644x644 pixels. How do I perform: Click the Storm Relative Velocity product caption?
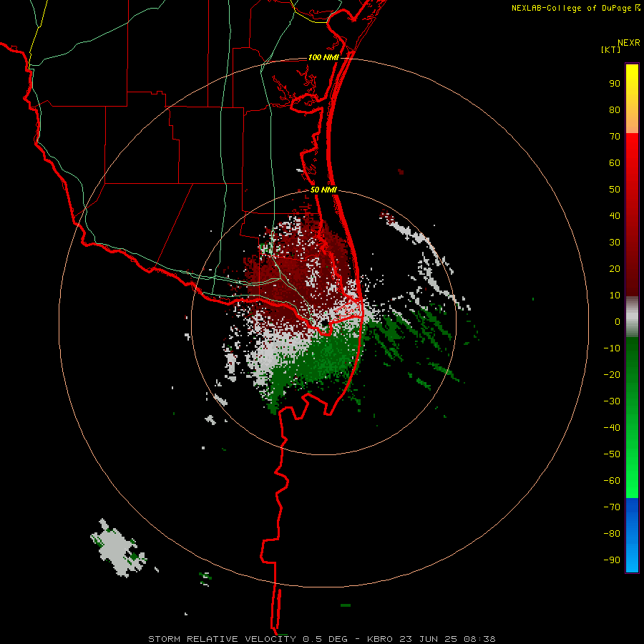[x=321, y=639]
